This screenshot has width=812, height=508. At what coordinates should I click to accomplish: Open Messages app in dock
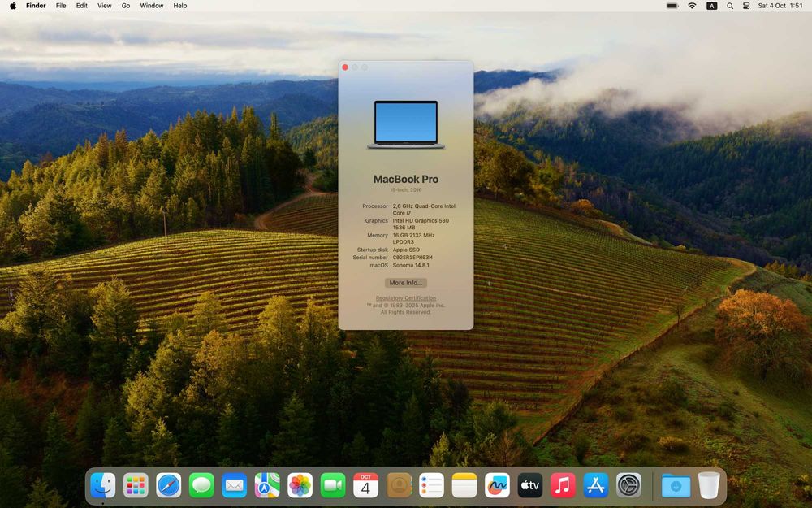coord(201,486)
